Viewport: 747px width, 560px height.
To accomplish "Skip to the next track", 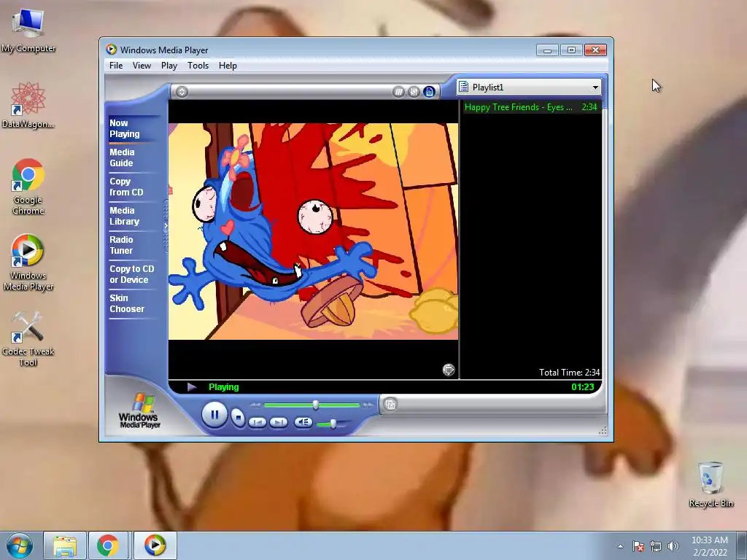I will (279, 422).
